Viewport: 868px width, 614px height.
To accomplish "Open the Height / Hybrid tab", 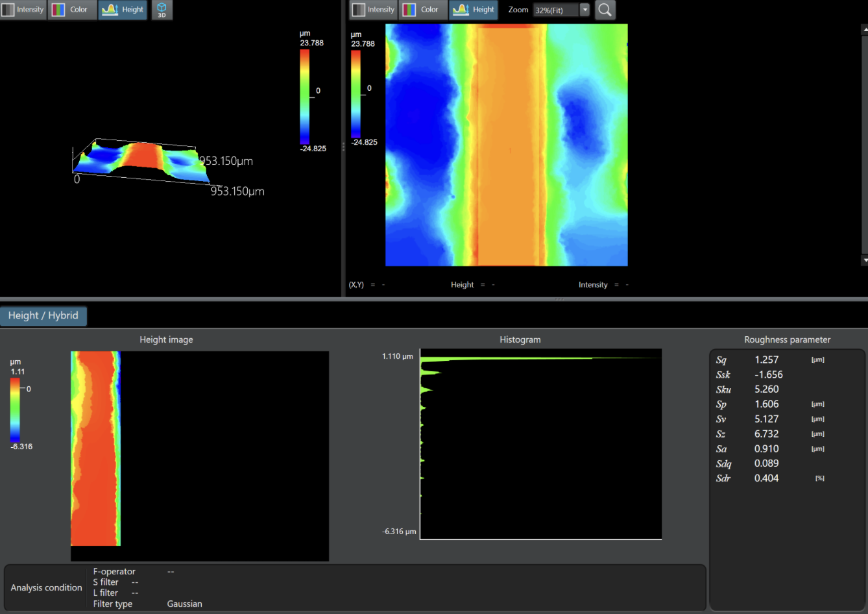I will (43, 315).
